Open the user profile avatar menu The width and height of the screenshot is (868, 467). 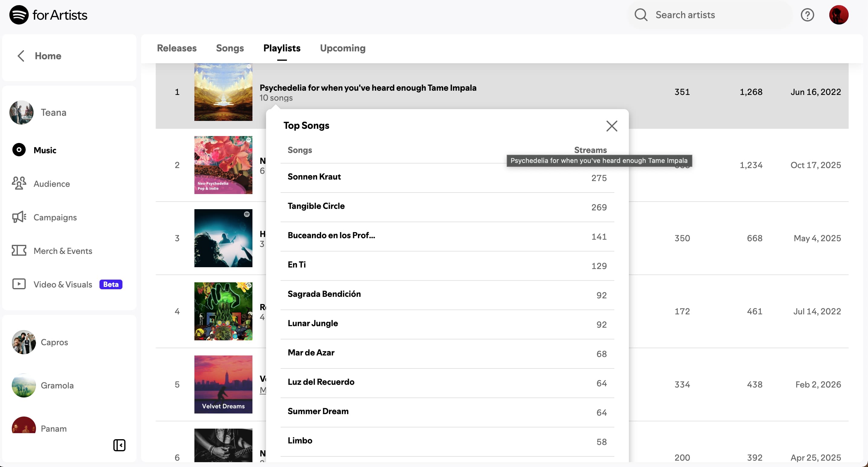coord(838,15)
